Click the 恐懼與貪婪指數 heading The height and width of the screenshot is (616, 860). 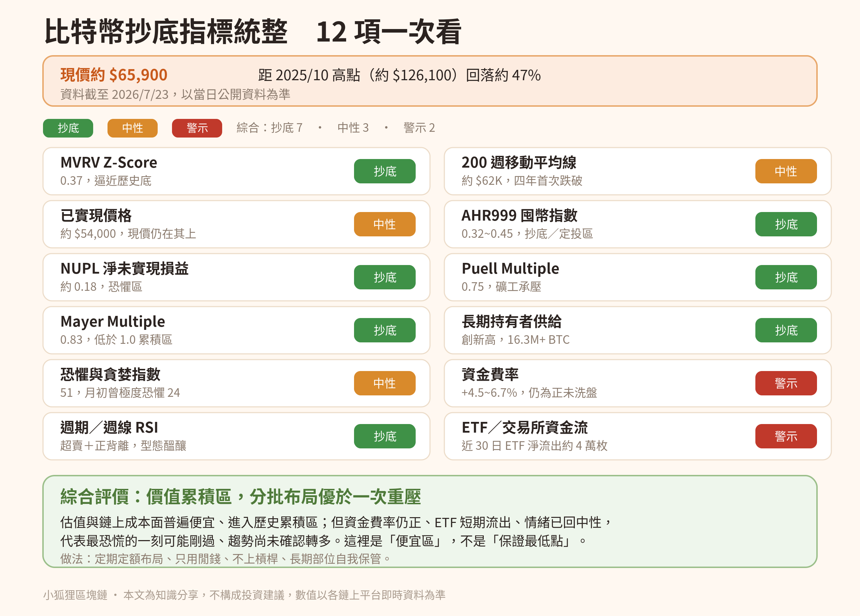(110, 375)
